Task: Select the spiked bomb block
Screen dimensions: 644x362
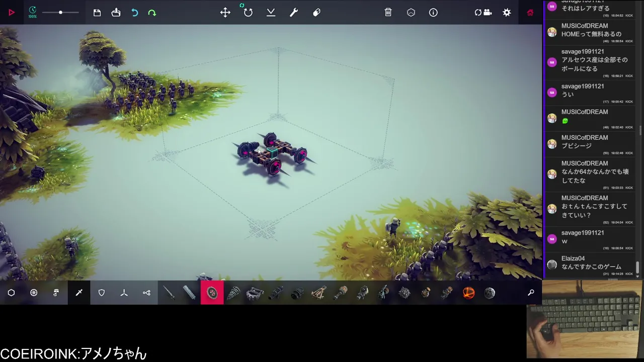Action: coord(405,293)
